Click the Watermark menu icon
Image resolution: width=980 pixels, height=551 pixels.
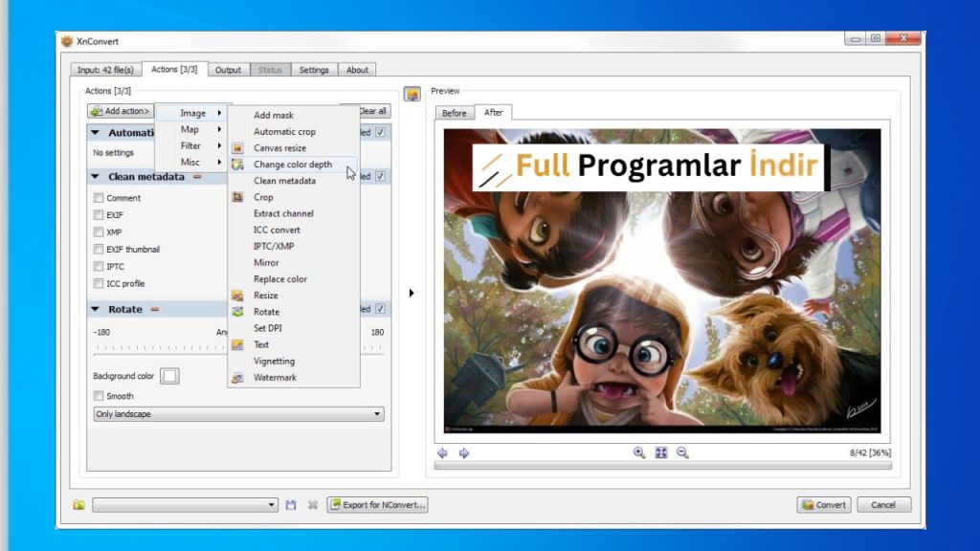pyautogui.click(x=237, y=377)
